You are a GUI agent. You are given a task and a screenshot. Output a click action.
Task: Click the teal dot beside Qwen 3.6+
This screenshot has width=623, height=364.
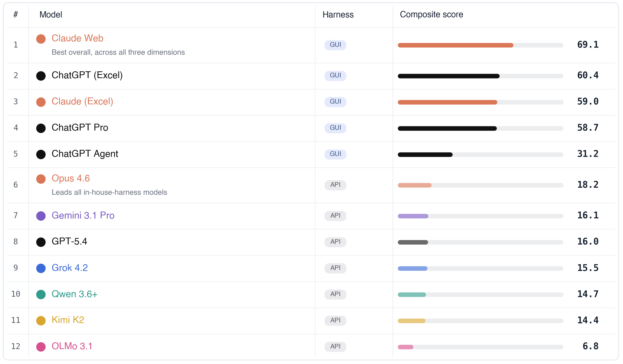41,295
